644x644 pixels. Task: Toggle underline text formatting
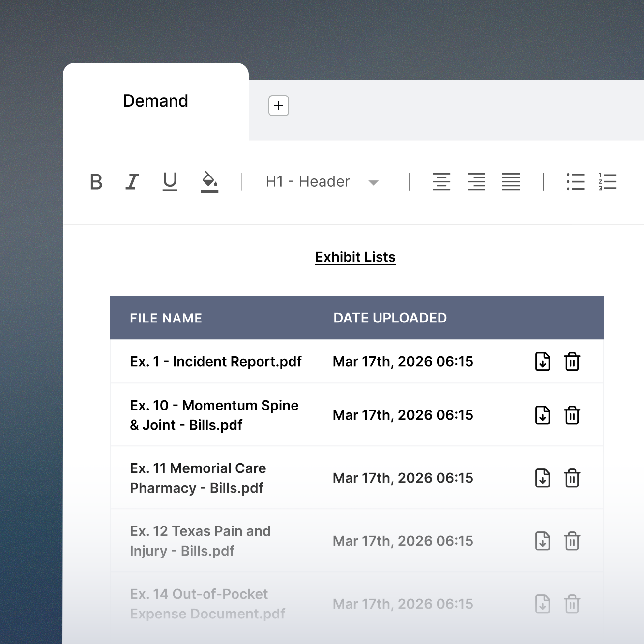(x=170, y=181)
